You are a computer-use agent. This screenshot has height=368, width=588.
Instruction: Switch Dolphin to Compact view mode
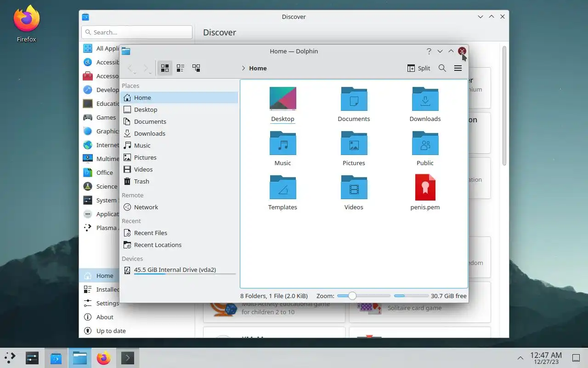(x=181, y=68)
